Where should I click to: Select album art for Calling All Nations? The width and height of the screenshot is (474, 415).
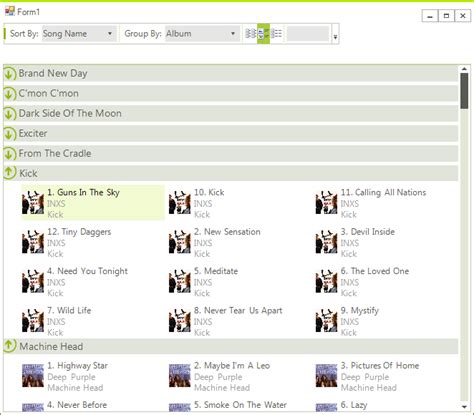point(326,203)
